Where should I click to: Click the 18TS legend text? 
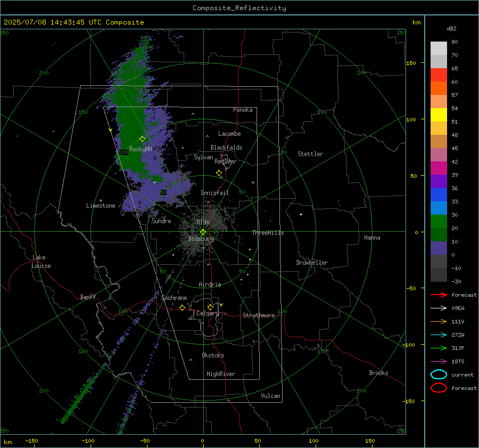[x=458, y=362]
